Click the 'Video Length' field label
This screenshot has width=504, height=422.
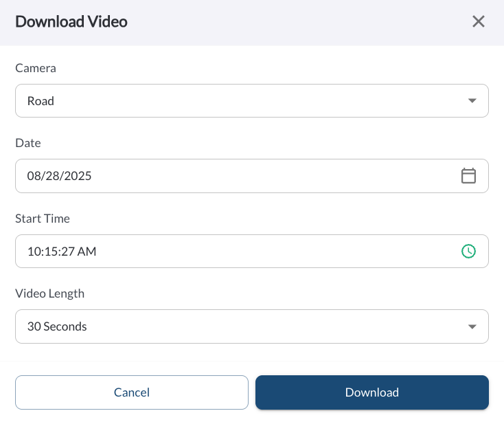pyautogui.click(x=50, y=293)
